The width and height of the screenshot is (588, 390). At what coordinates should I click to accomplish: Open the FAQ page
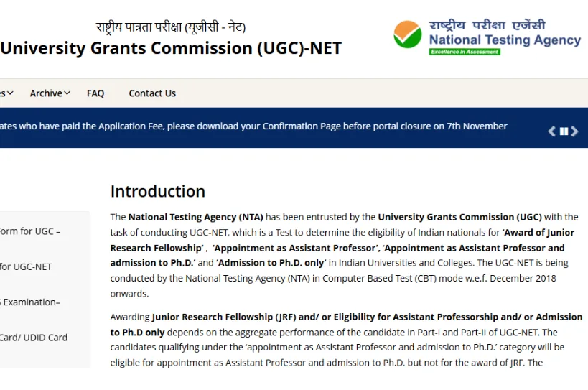pos(95,93)
